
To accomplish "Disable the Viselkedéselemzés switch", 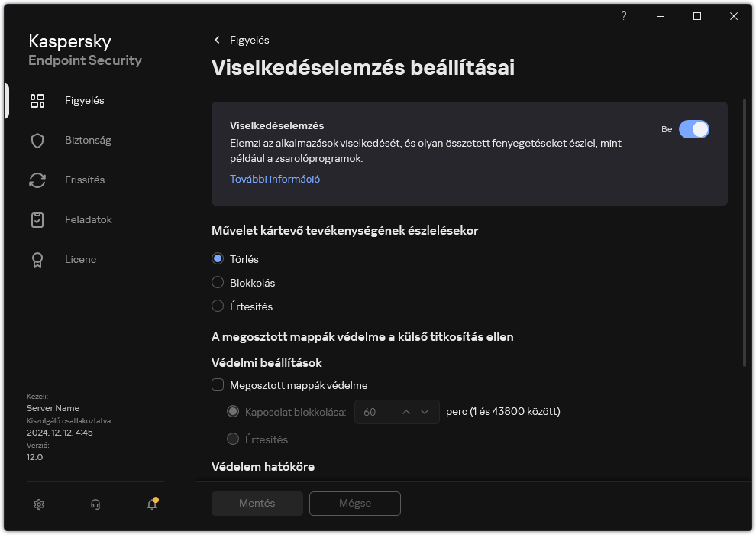I will click(x=695, y=129).
